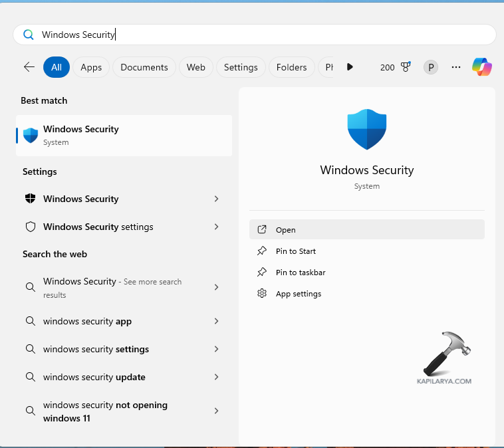Select windows security not opening windows 11
Screen dimensions: 504x448
(x=124, y=411)
